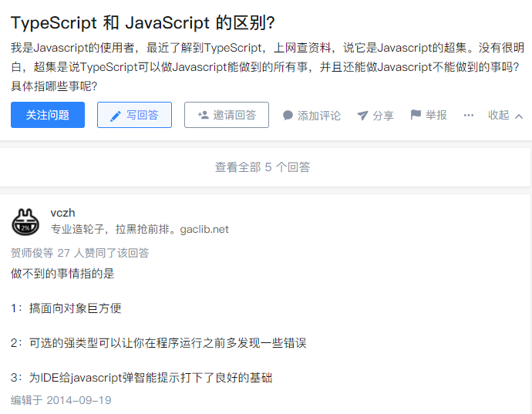Click the upvoters line 贺师俊等 27 人赞同了该回答

tap(80, 253)
